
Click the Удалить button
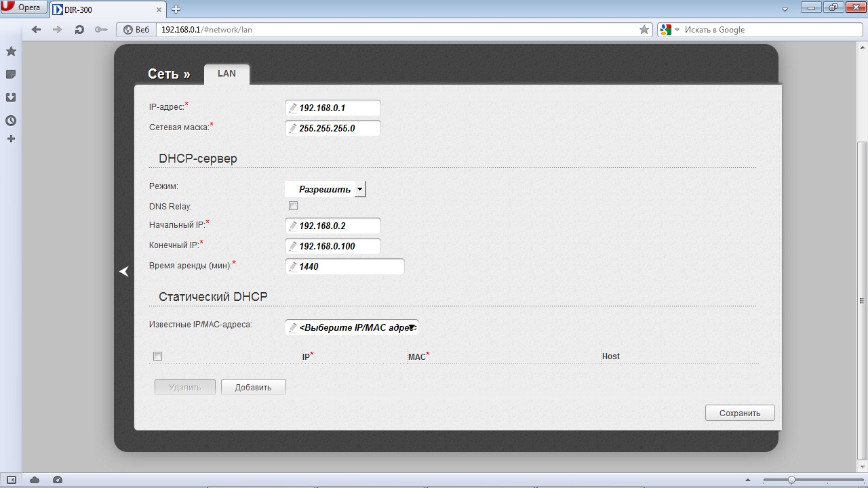[185, 387]
